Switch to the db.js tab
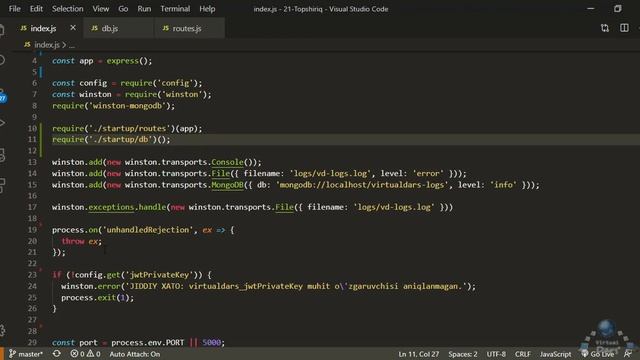 coord(110,28)
